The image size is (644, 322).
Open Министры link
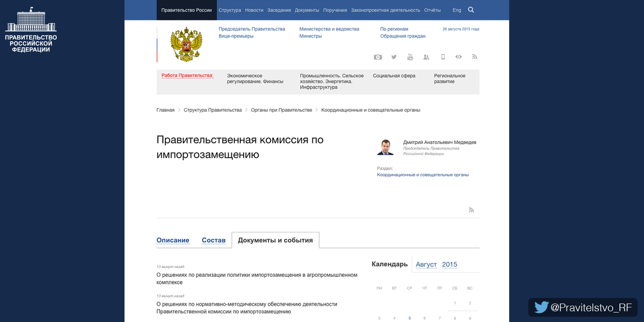click(x=311, y=36)
